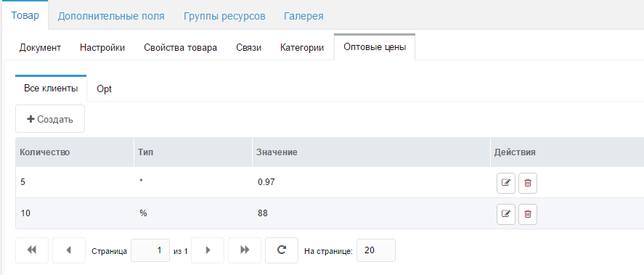Open the Галерея tab
The width and height of the screenshot is (644, 275).
coord(303,17)
